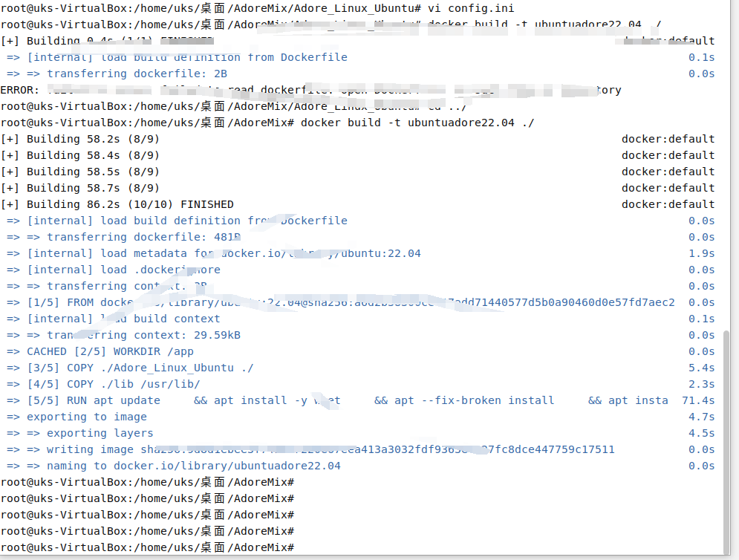The width and height of the screenshot is (739, 560).
Task: Click 'naming to docker.io/library/ubuntuadore22.04' line
Action: [x=174, y=466]
